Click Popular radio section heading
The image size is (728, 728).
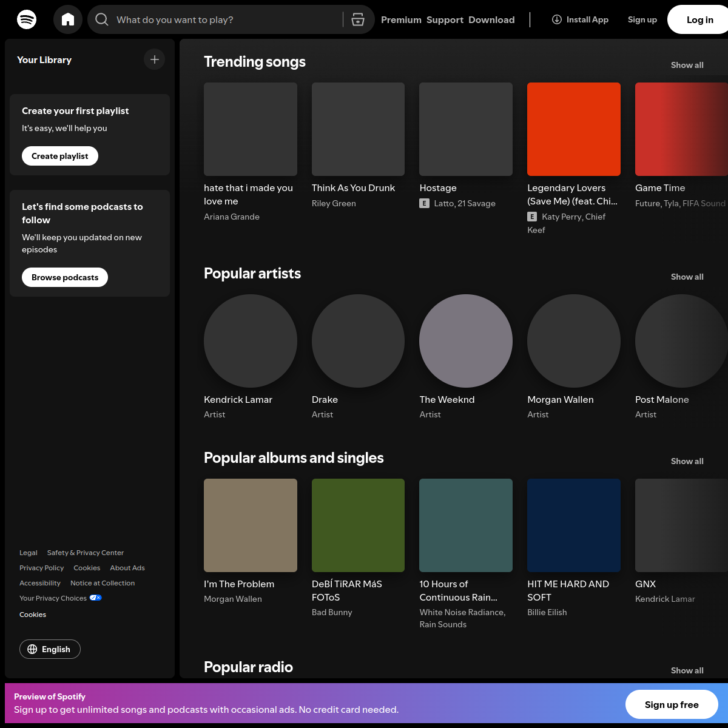click(x=248, y=667)
